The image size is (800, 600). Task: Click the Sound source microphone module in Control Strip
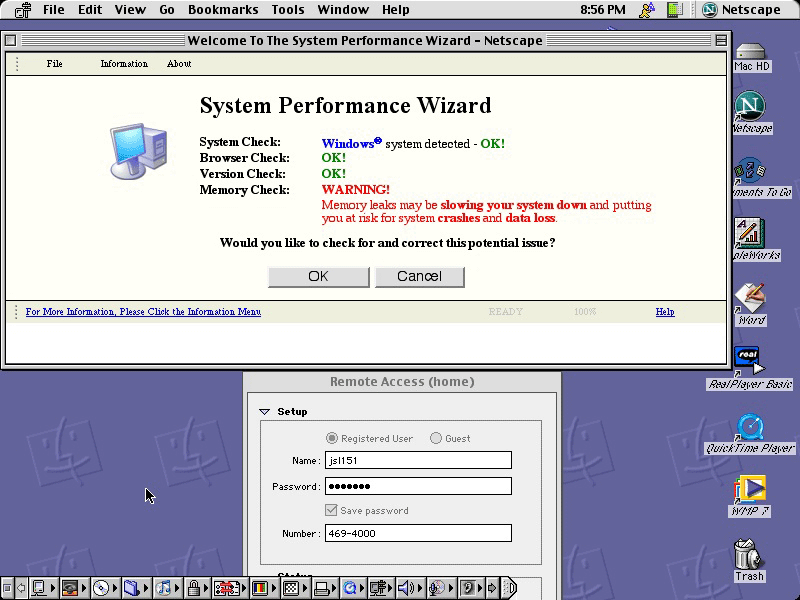click(x=437, y=588)
